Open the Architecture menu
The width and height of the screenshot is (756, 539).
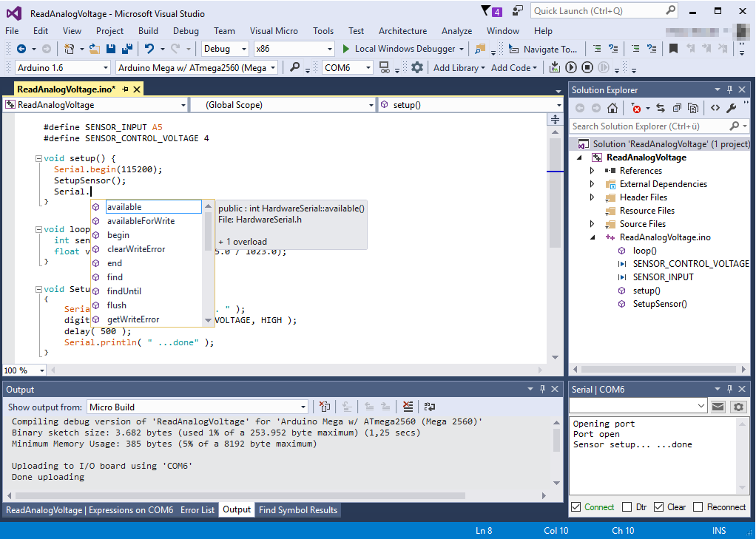pyautogui.click(x=402, y=31)
